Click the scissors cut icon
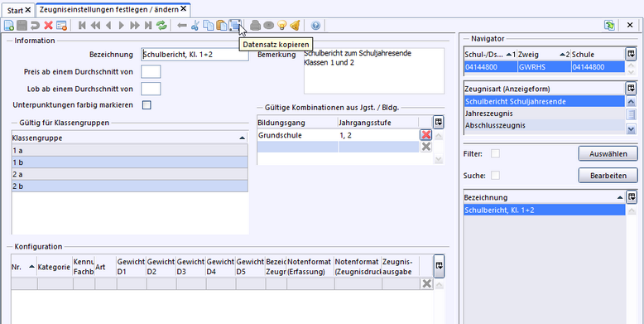This screenshot has width=644, height=324. tap(195, 26)
